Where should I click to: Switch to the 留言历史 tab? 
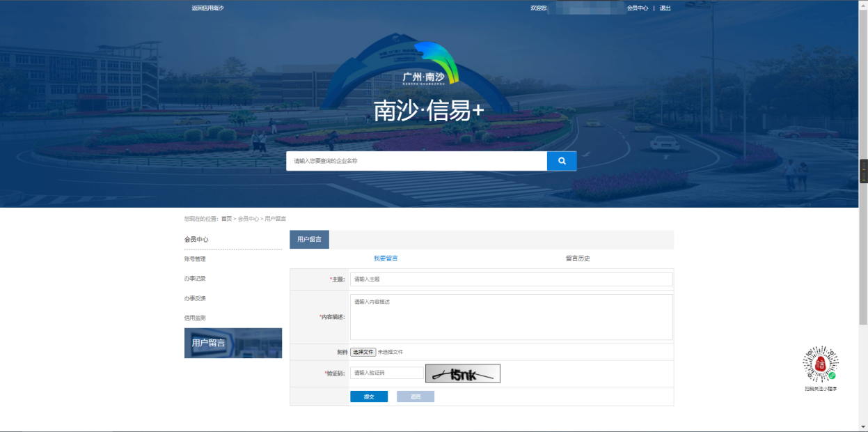578,259
